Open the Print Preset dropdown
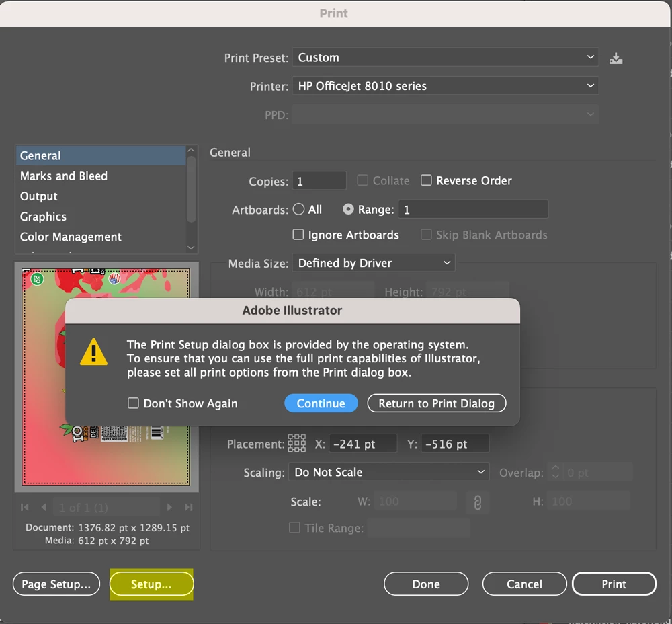Screen dimensions: 672x624 pyautogui.click(x=446, y=57)
